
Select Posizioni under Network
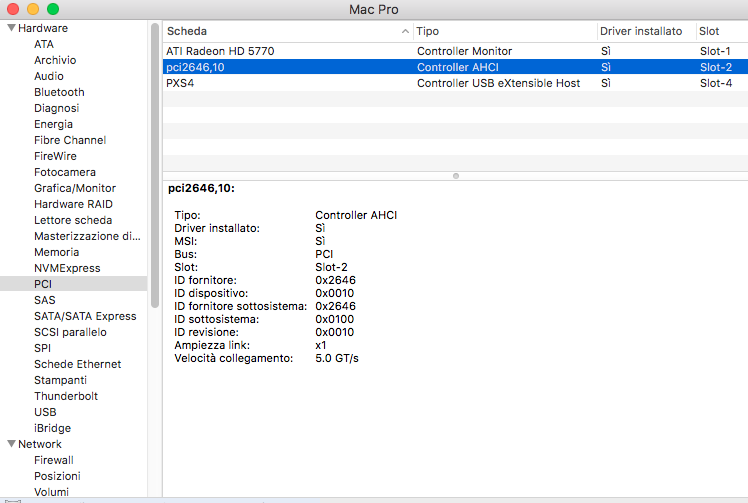[57, 476]
